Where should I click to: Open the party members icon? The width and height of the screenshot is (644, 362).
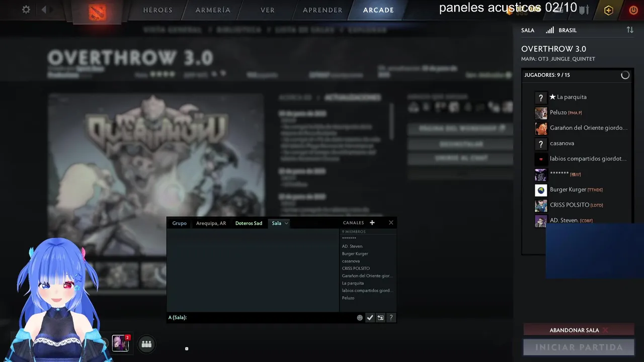coord(146,344)
